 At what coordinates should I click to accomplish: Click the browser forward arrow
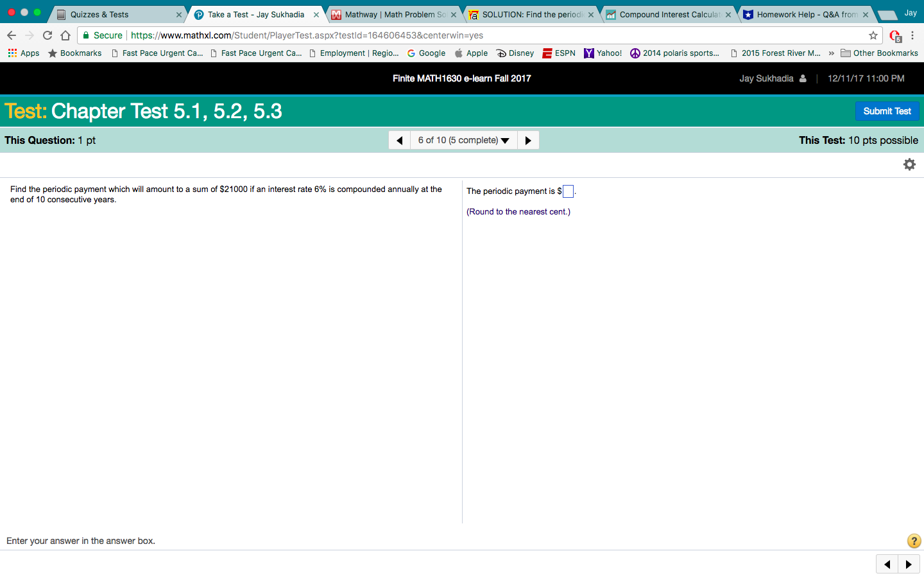tap(30, 35)
